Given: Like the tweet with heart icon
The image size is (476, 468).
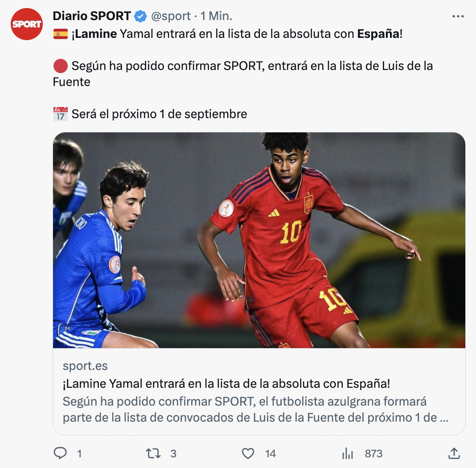Looking at the screenshot, I should click(x=248, y=453).
